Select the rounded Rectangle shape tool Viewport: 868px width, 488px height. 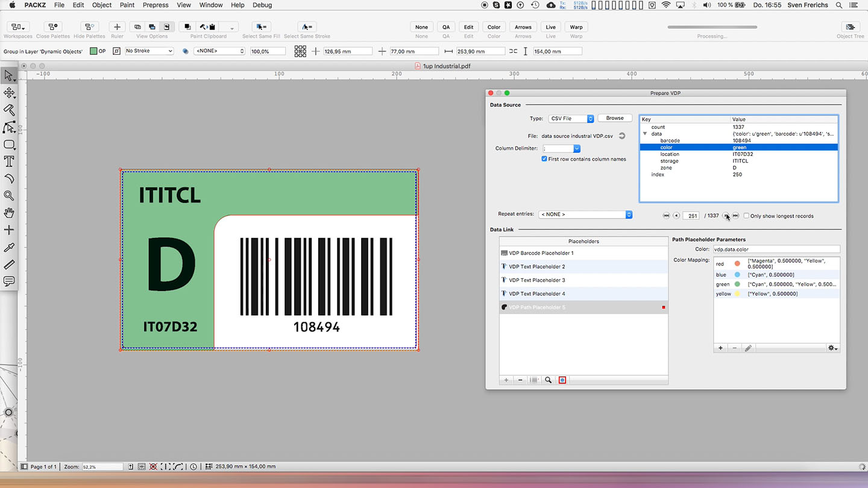(x=8, y=145)
